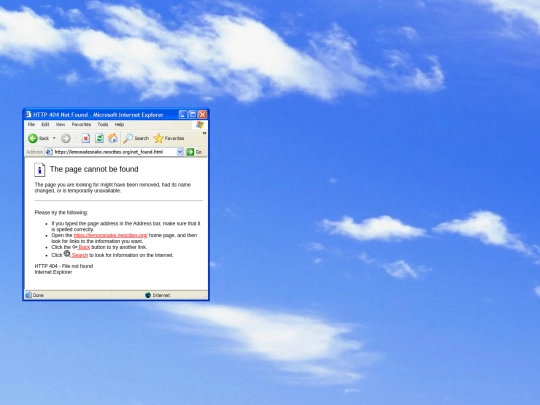Expand the Back button history dropdown
Image resolution: width=540 pixels, height=405 pixels.
[54, 138]
